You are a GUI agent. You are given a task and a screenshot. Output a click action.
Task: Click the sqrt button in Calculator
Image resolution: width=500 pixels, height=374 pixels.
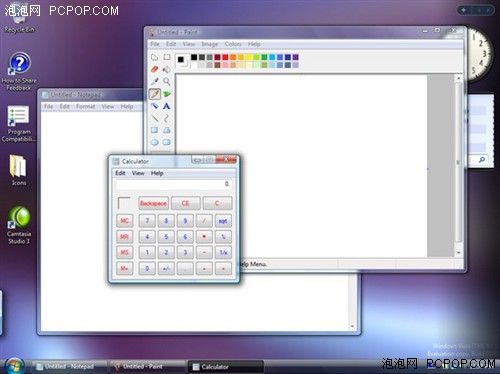[223, 221]
